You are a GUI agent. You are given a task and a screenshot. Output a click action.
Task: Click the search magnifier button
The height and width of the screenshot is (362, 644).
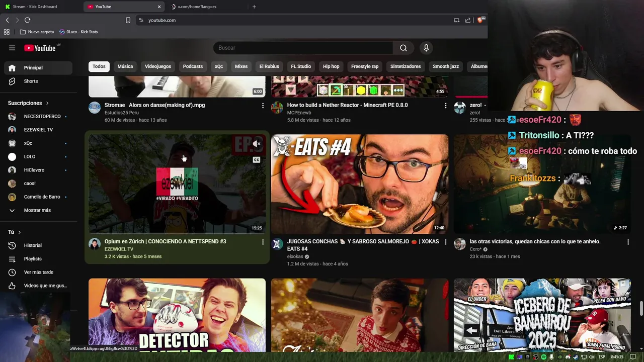(404, 48)
